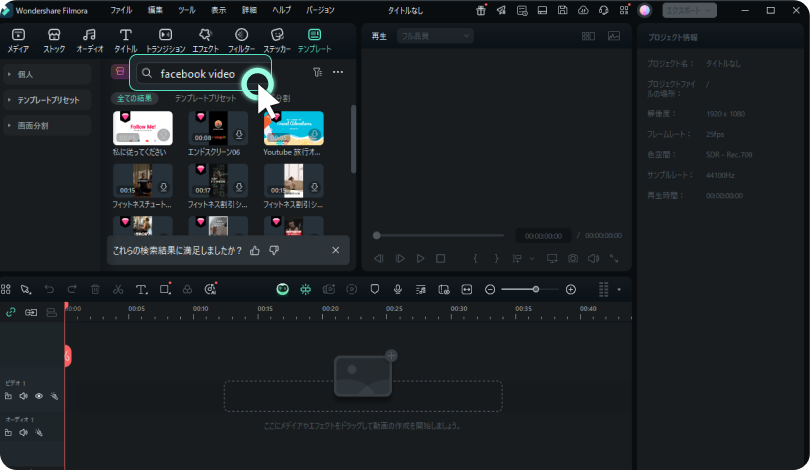Click the thumbs-down feedback icon

tap(274, 250)
